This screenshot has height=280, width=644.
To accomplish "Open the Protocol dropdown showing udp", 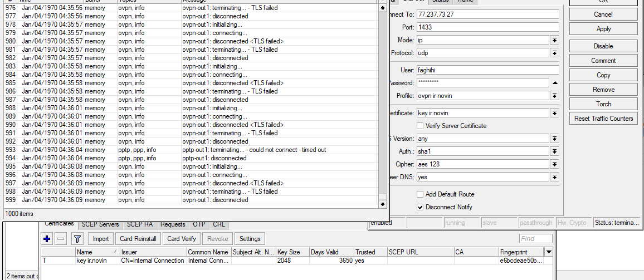I will coord(554,53).
